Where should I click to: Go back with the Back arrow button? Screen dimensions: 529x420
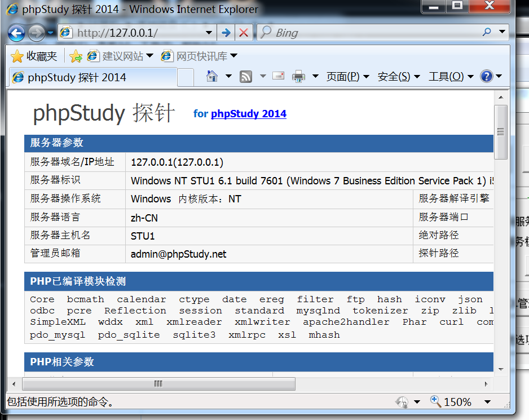tap(16, 33)
